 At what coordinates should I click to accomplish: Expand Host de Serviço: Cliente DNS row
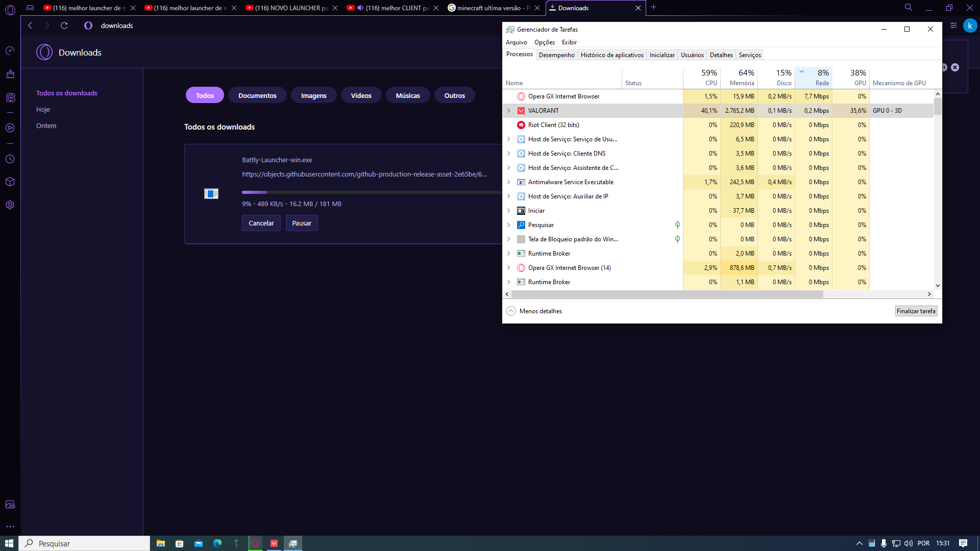click(508, 154)
